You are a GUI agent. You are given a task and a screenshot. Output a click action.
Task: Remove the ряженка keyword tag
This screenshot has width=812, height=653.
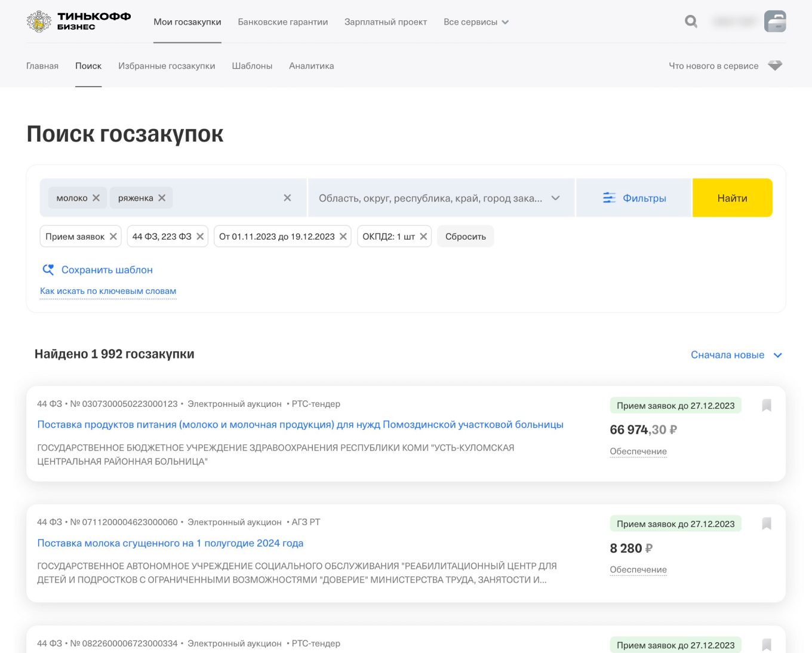click(x=161, y=198)
